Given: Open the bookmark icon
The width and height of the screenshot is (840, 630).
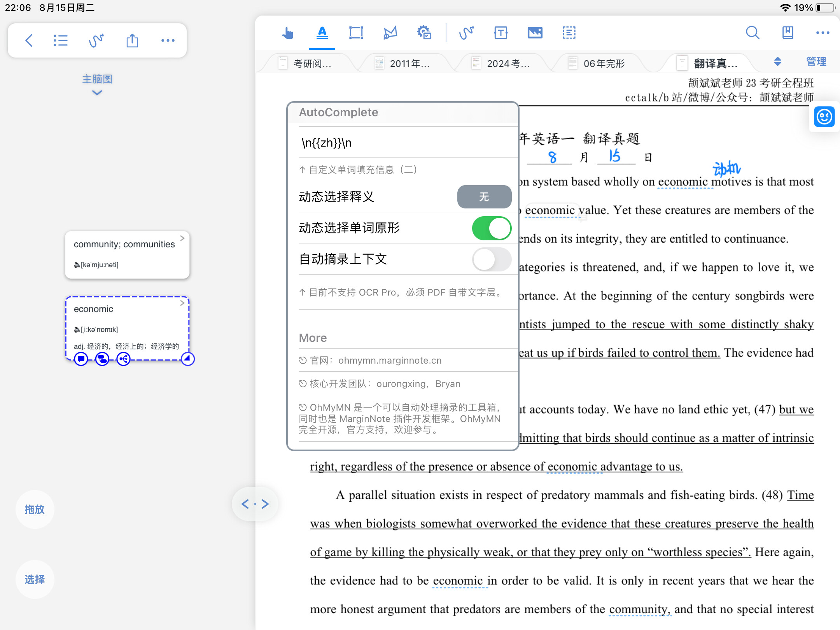Looking at the screenshot, I should pos(787,33).
